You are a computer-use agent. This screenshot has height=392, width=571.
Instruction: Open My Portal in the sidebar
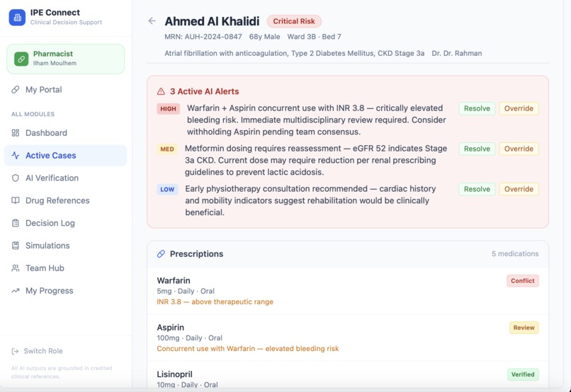pos(66,89)
